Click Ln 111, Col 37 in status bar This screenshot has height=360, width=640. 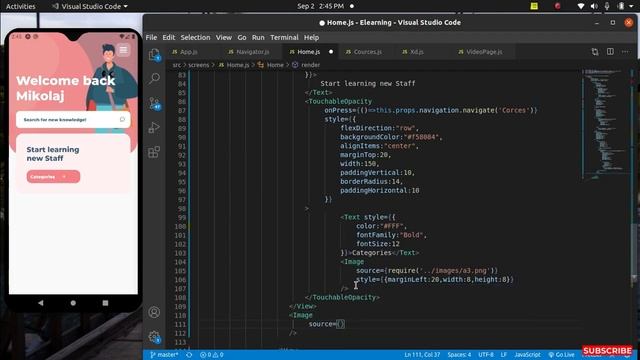coord(422,355)
